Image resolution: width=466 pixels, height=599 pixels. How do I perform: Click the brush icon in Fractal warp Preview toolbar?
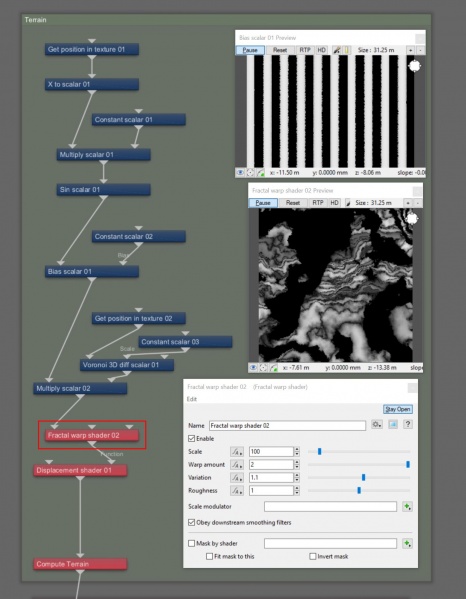pos(348,203)
